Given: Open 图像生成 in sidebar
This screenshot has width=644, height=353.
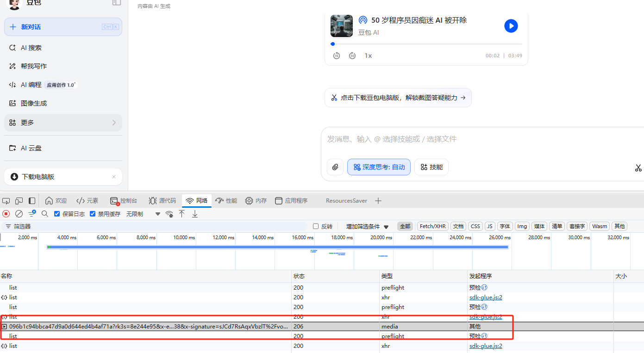Looking at the screenshot, I should coord(63,103).
